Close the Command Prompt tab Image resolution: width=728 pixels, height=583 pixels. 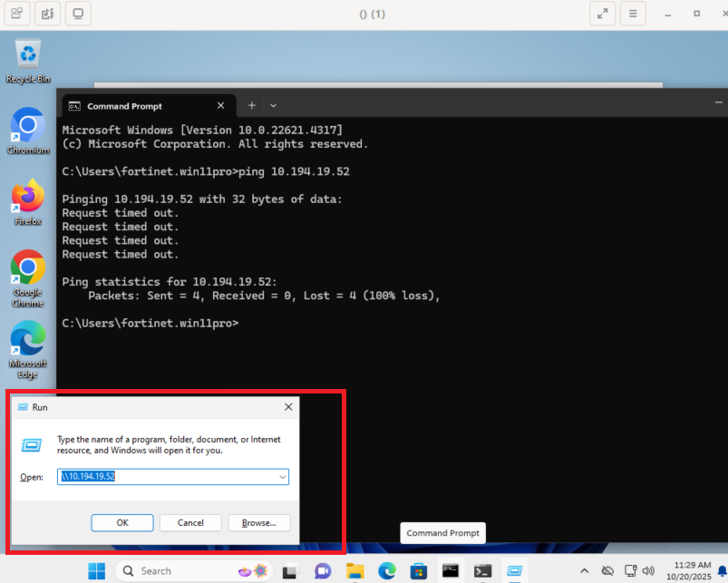(221, 106)
